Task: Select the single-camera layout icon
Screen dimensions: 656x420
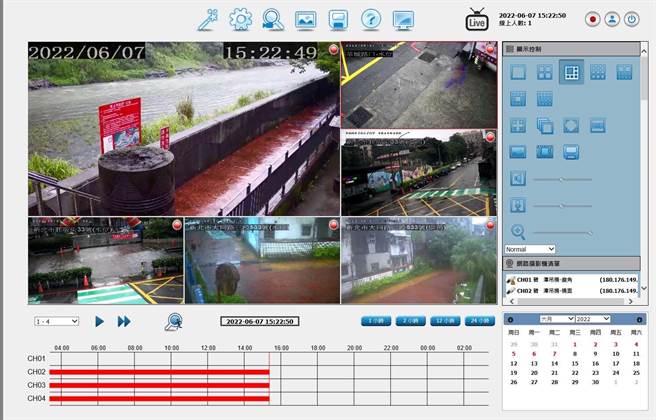Action: [518, 72]
